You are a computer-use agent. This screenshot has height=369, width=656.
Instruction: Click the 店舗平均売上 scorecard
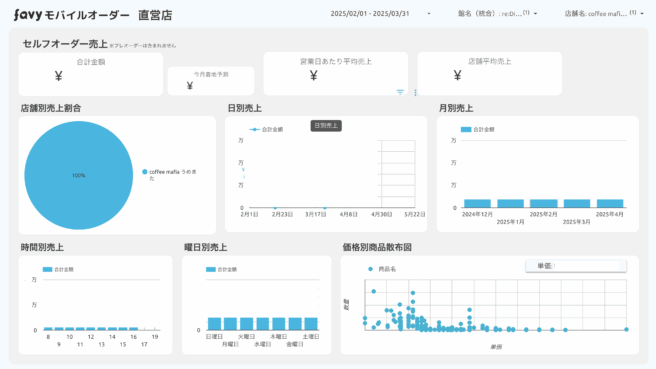click(x=489, y=74)
